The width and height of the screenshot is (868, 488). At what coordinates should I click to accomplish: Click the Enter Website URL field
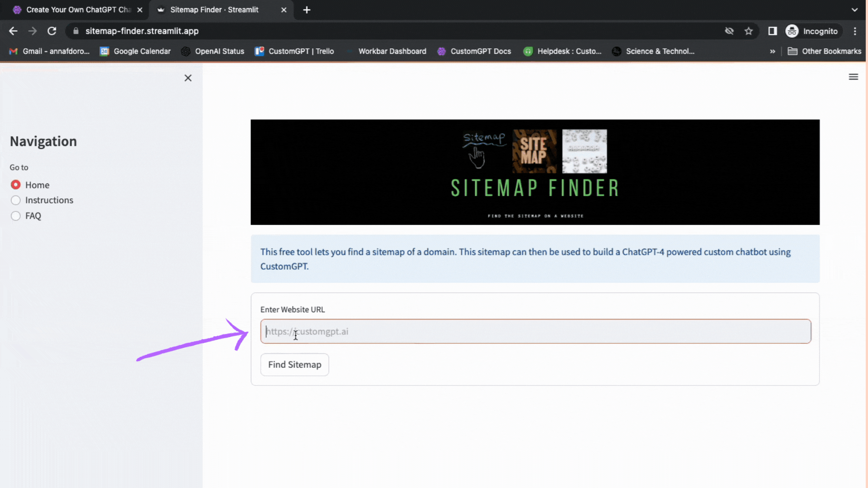coord(535,332)
